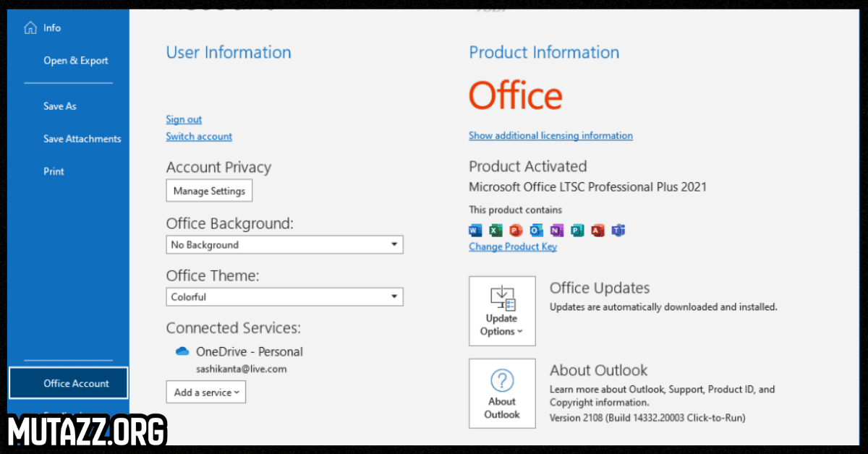The width and height of the screenshot is (868, 454).
Task: Click the Manage Settings button
Action: [x=209, y=192]
